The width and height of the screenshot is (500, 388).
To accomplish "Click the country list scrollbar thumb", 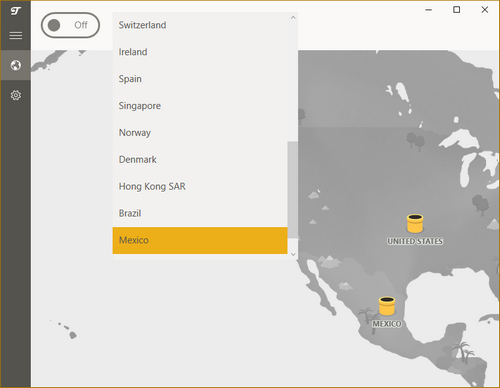I will click(293, 190).
